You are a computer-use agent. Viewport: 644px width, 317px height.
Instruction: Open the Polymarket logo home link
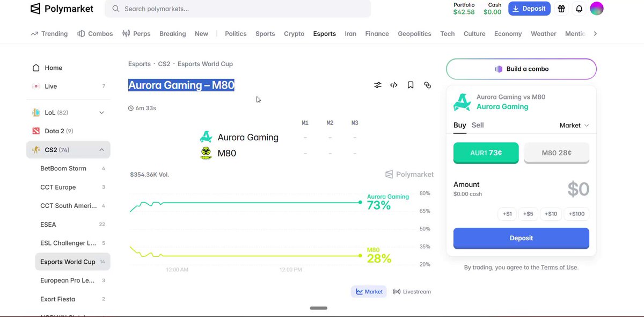(62, 9)
